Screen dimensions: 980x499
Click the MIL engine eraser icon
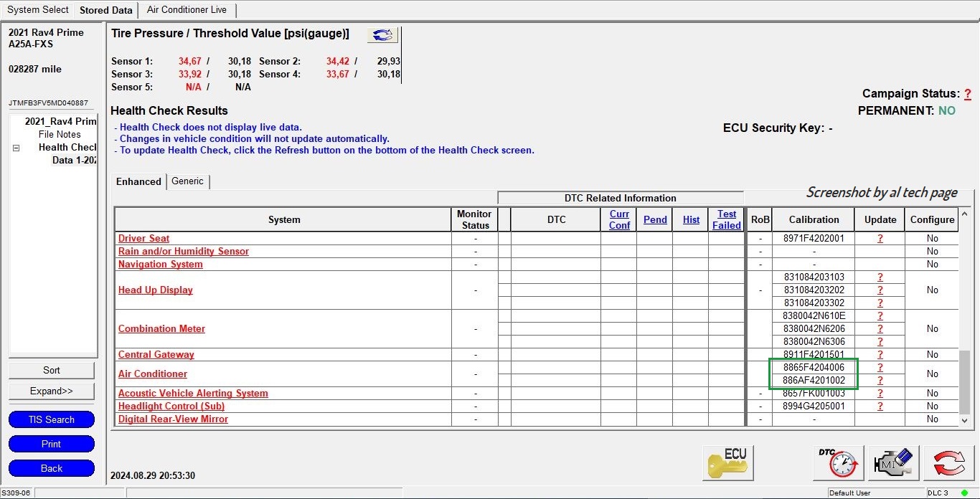(x=893, y=462)
